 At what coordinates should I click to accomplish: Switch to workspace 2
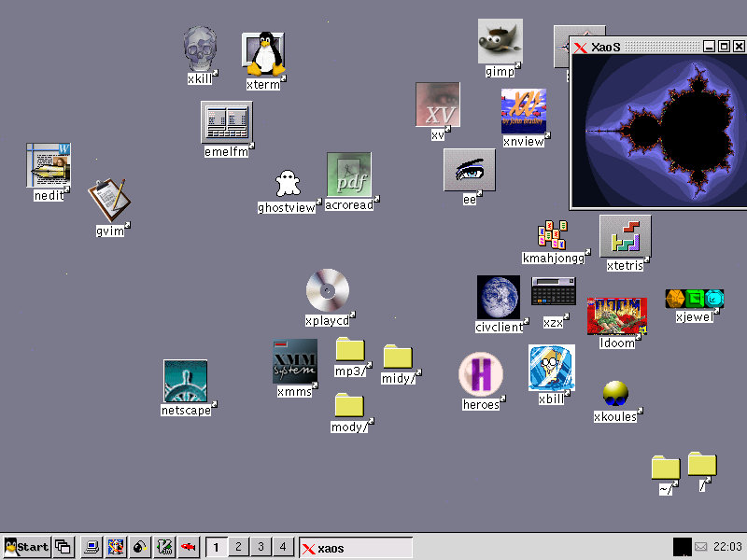pos(238,547)
